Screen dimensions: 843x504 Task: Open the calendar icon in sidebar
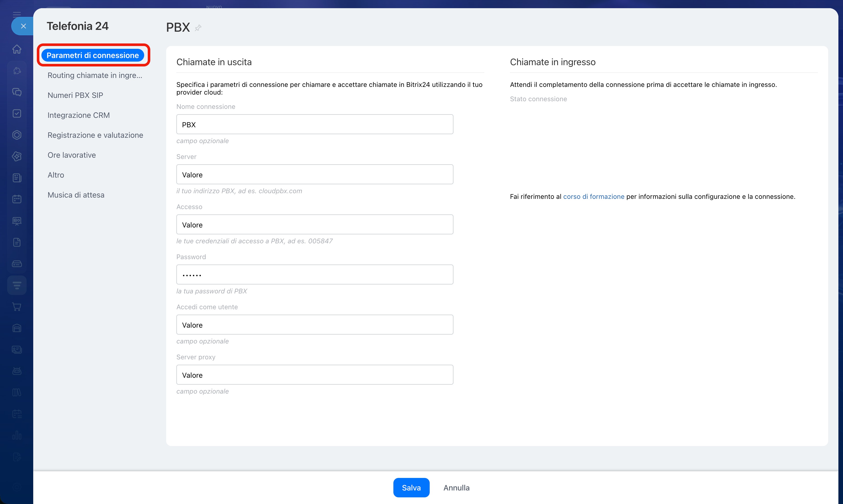click(x=17, y=199)
